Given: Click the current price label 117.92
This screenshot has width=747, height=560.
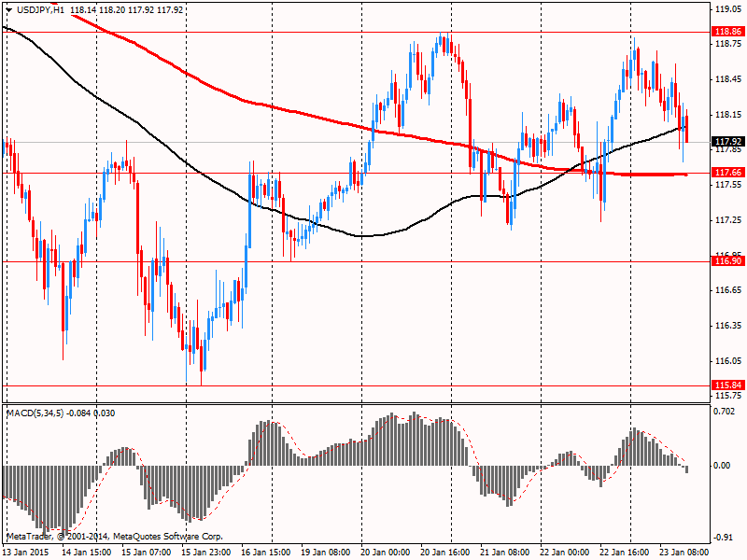Looking at the screenshot, I should 728,142.
